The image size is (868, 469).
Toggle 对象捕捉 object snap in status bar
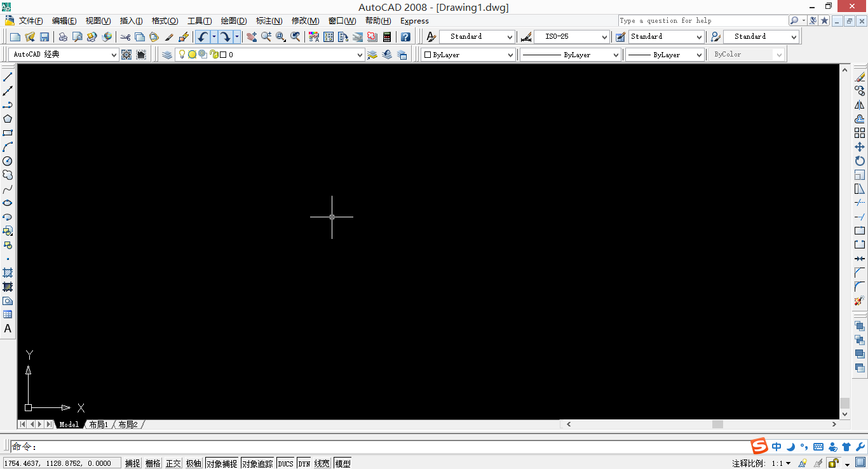[x=222, y=463]
